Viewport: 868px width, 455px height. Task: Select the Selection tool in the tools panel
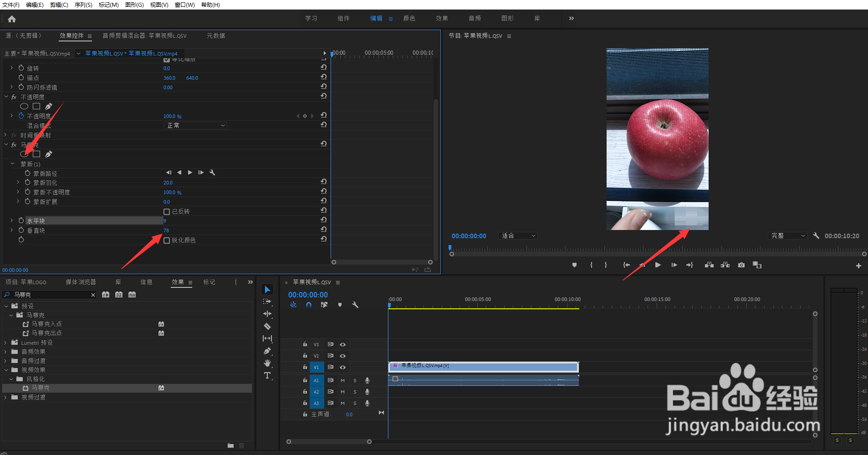coord(267,290)
